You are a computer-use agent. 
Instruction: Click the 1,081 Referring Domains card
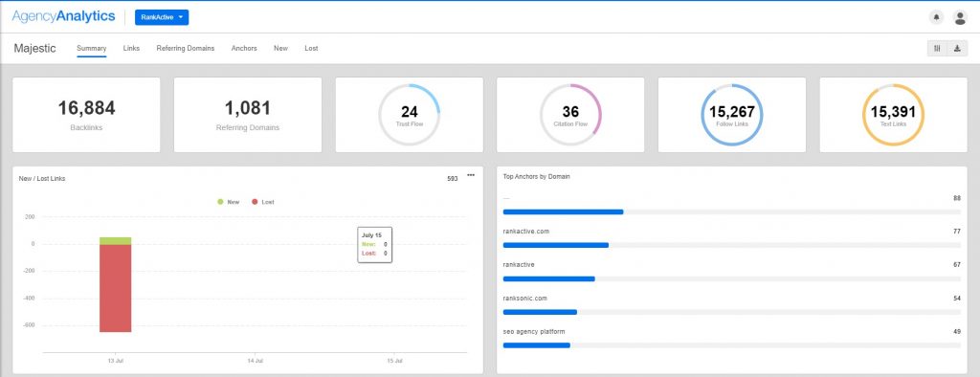click(x=248, y=115)
